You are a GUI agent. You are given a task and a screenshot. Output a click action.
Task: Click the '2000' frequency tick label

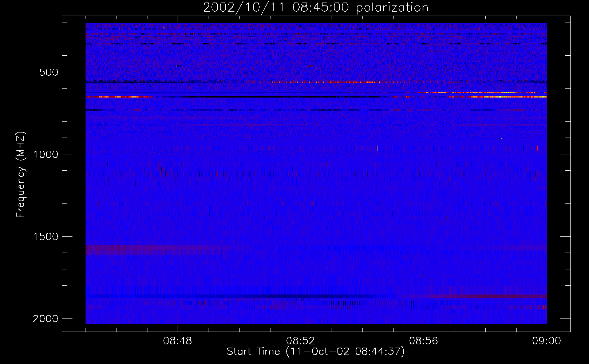(46, 319)
